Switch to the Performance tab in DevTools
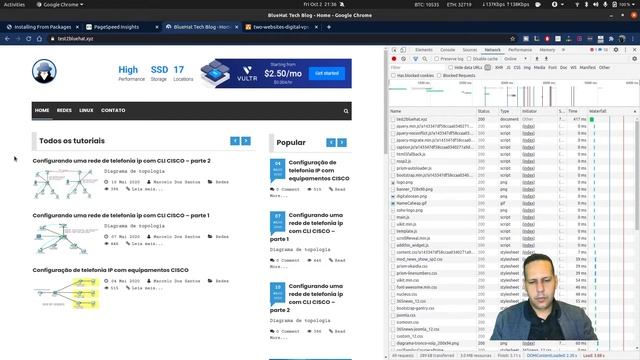The height and width of the screenshot is (360, 640). pyautogui.click(x=520, y=50)
